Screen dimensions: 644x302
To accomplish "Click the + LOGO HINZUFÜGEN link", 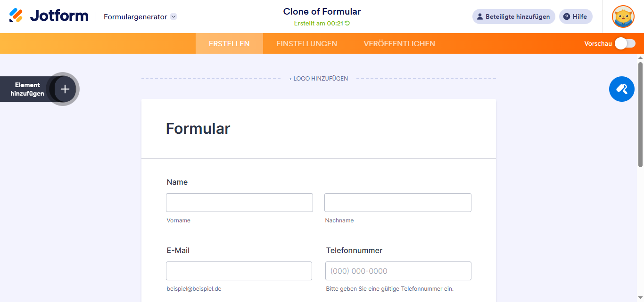I will (318, 79).
